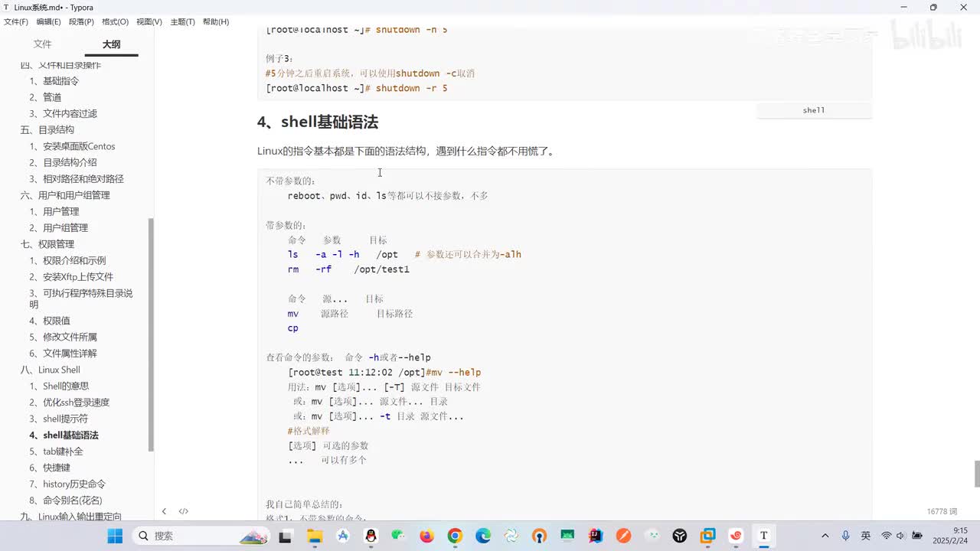Click the taskbar 搜索 search box
The height and width of the screenshot is (551, 980).
(201, 536)
